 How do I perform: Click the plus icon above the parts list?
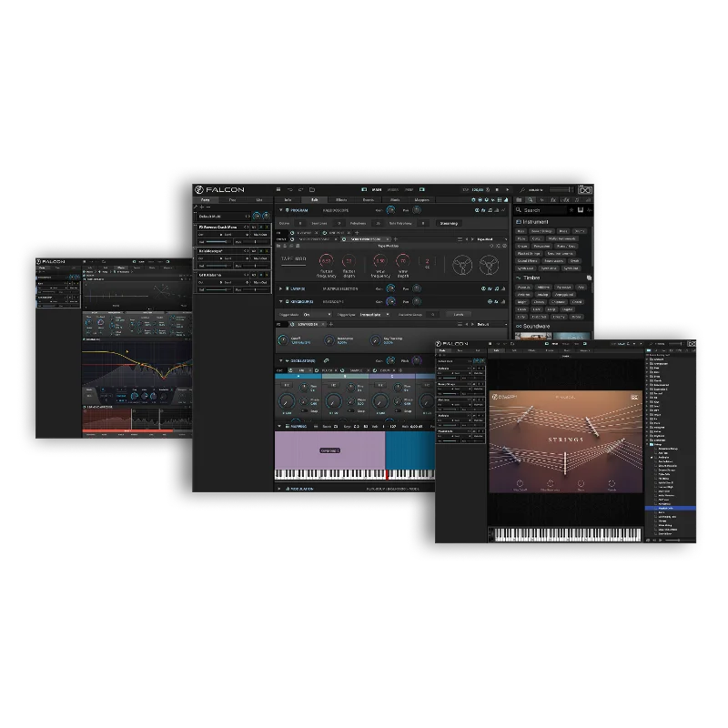(x=201, y=207)
